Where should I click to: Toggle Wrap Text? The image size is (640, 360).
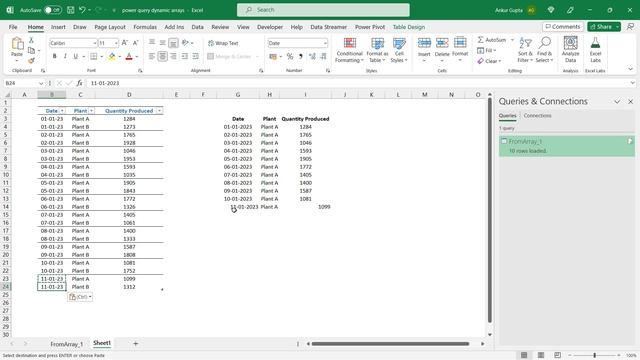(223, 43)
